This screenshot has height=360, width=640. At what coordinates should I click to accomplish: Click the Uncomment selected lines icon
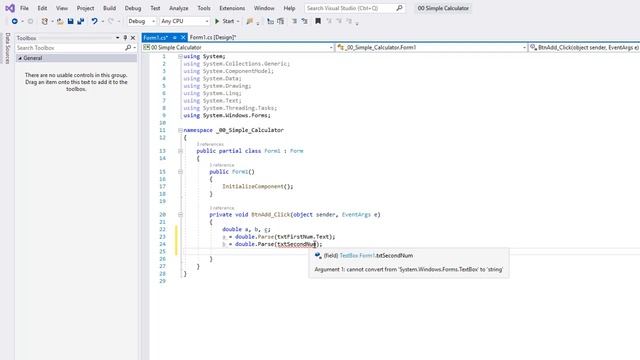pyautogui.click(x=304, y=21)
